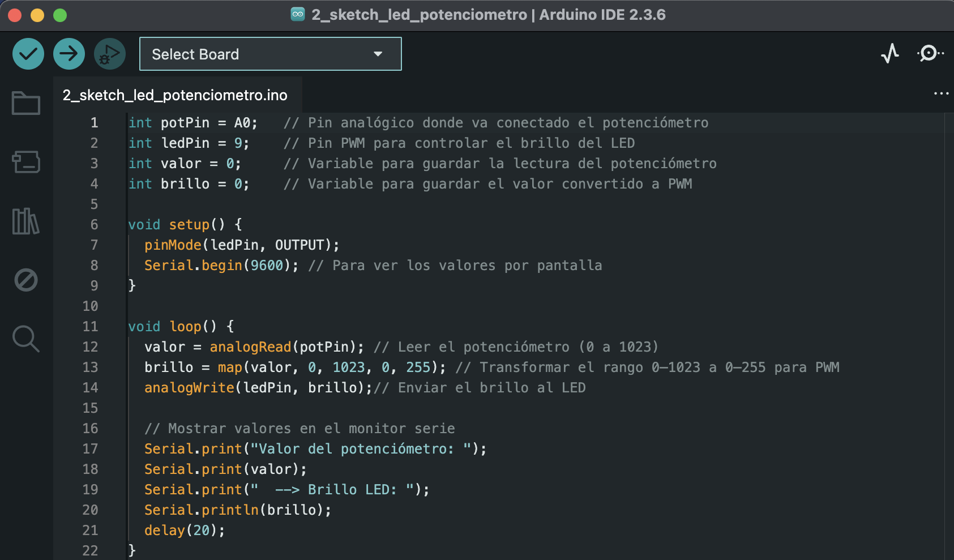Open the Serial Monitor
The image size is (954, 560).
coord(929,54)
